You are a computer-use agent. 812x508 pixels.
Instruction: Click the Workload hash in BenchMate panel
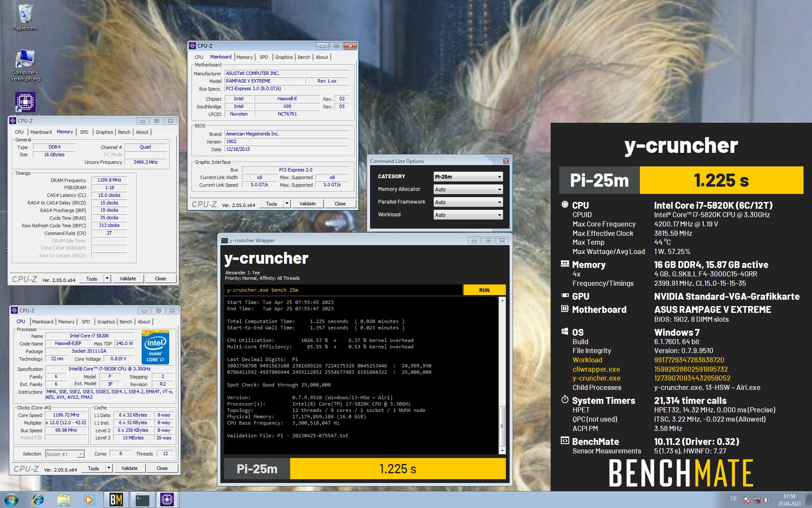689,360
